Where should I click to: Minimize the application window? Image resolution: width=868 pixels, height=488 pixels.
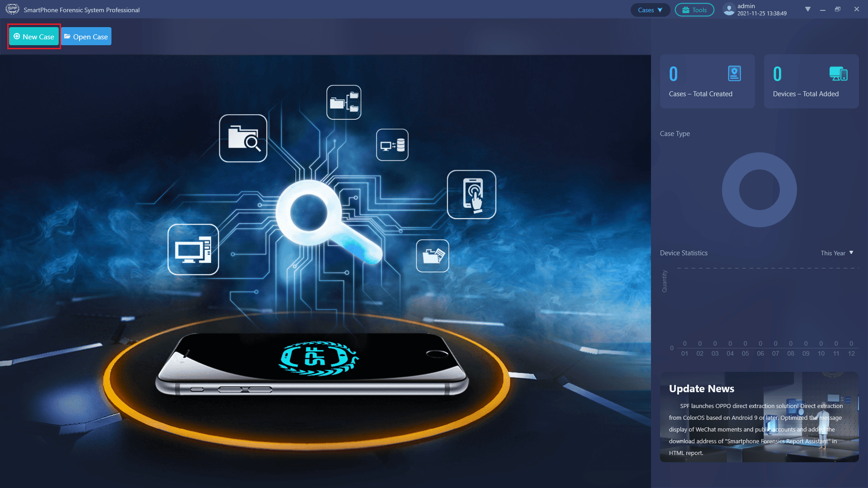pos(823,9)
